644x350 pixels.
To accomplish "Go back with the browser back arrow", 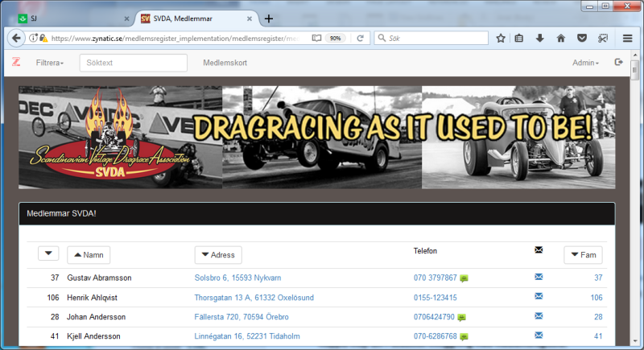I will point(16,38).
